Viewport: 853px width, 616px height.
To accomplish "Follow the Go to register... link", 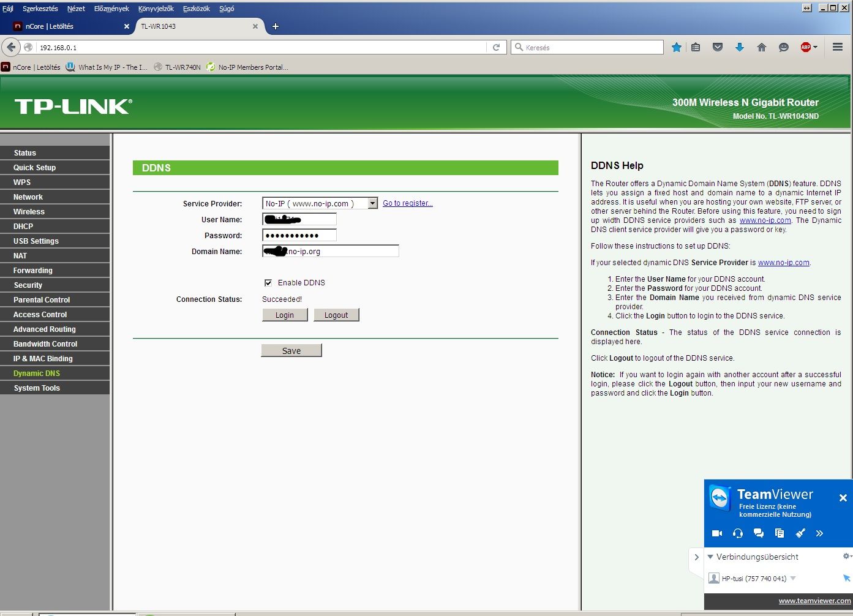I will (408, 203).
